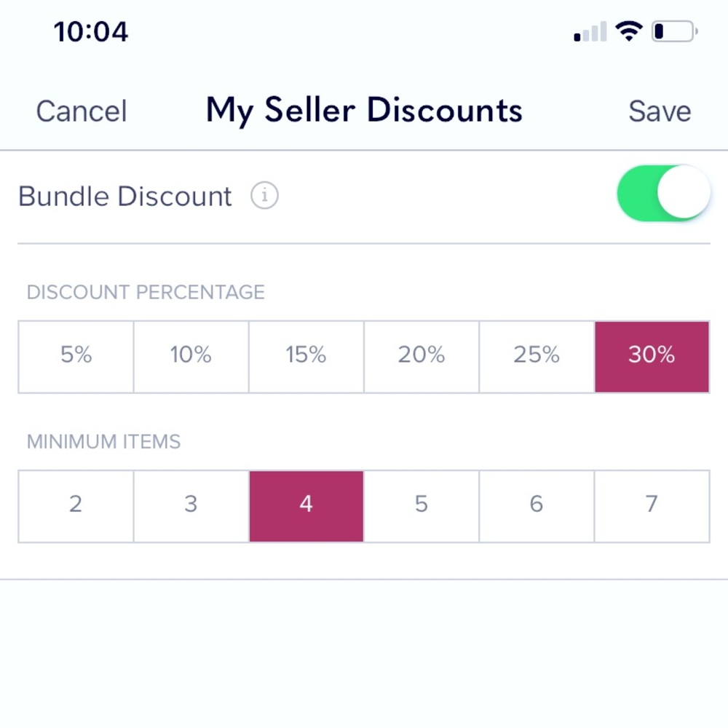Set minimum items to 2

point(76,505)
